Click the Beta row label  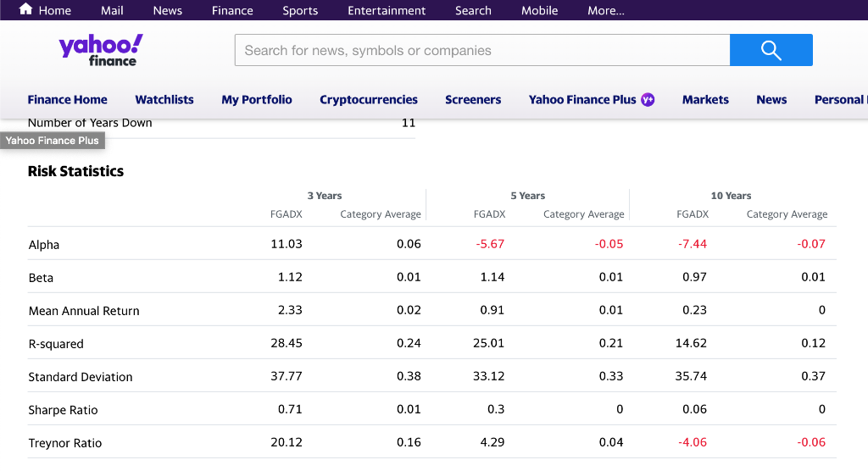coord(41,278)
